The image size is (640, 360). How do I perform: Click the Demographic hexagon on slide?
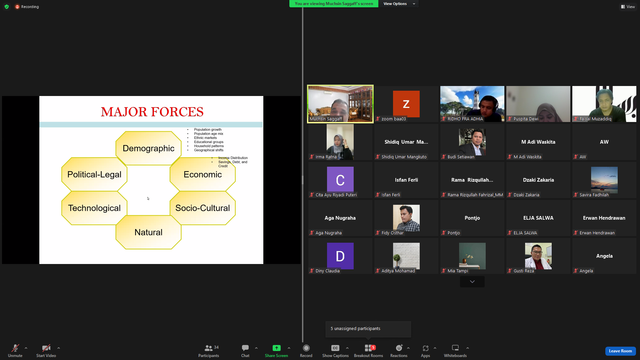tap(149, 148)
